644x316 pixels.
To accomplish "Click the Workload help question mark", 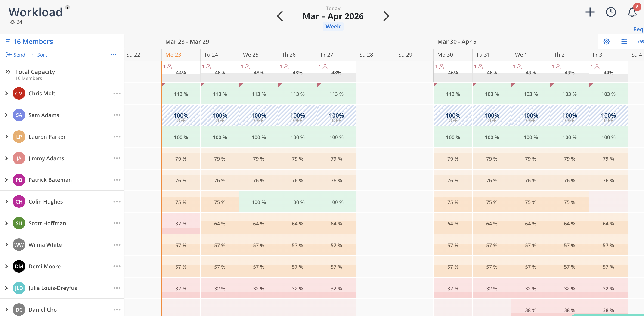I will coord(68,7).
